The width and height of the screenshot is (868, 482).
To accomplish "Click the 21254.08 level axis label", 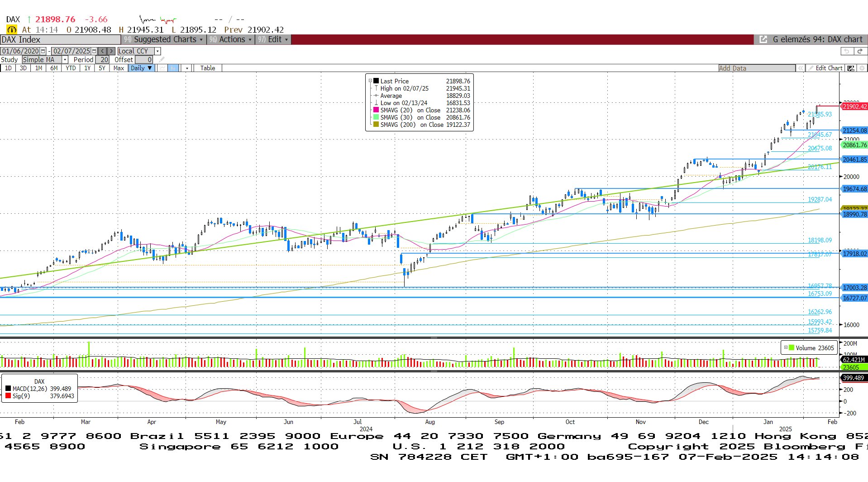I will 854,130.
